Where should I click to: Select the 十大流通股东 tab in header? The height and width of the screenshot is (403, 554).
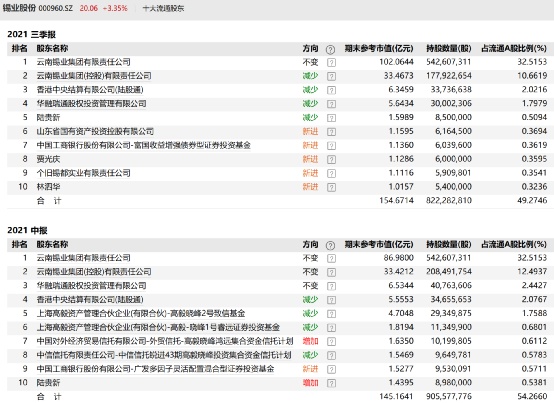(x=163, y=8)
